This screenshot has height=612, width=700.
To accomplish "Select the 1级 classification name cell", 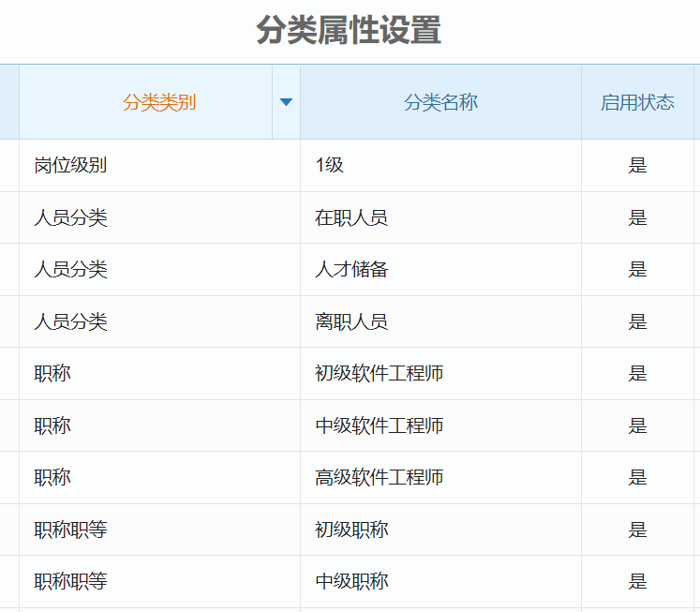I will coord(330,166).
